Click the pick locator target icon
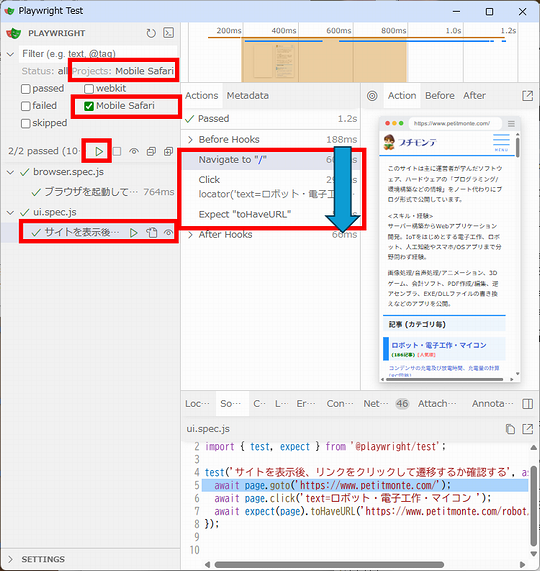The image size is (540, 571). click(x=372, y=96)
